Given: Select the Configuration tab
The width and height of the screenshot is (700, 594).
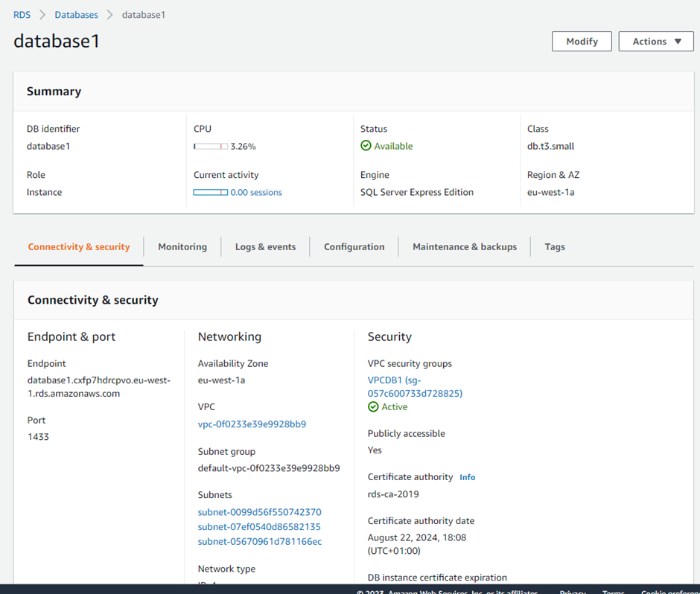Looking at the screenshot, I should (x=354, y=247).
